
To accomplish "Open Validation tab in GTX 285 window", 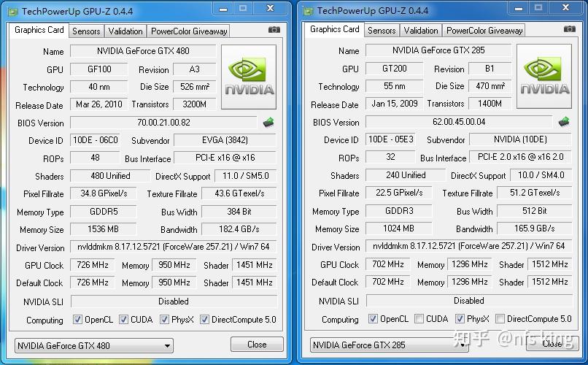I will [421, 31].
